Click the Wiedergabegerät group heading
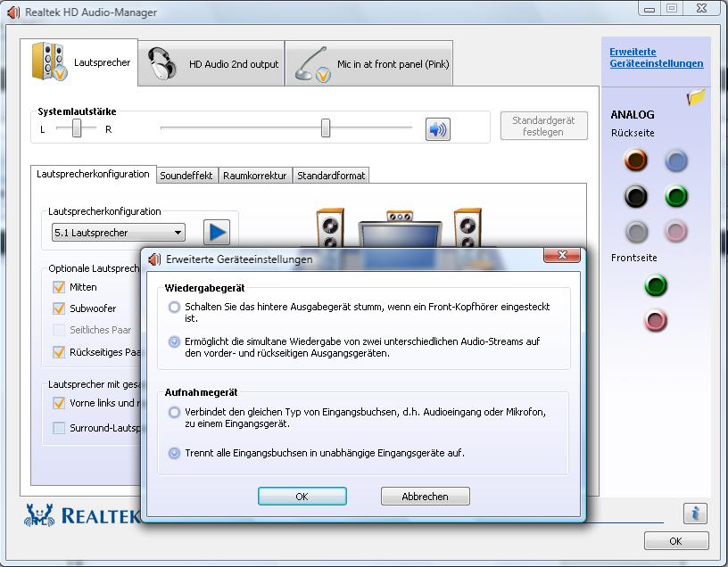Screen dimensions: 728x567 click(205, 288)
